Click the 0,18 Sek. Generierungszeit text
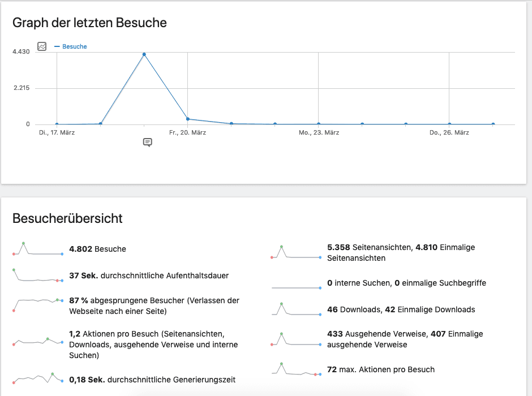The image size is (532, 396). [x=152, y=380]
